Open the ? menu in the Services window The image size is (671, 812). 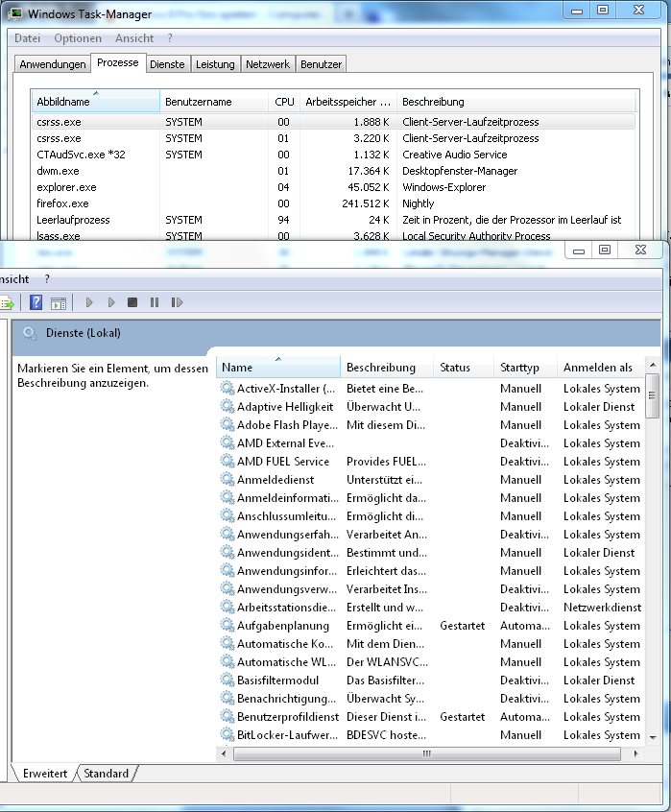point(47,279)
